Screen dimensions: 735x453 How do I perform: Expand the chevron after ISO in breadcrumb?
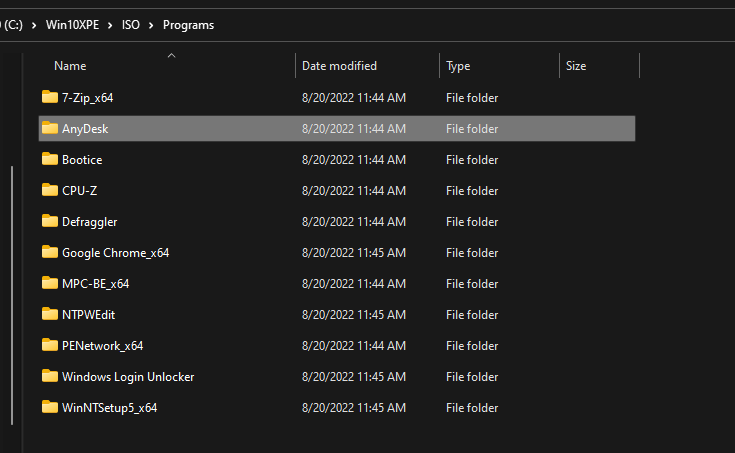point(152,25)
